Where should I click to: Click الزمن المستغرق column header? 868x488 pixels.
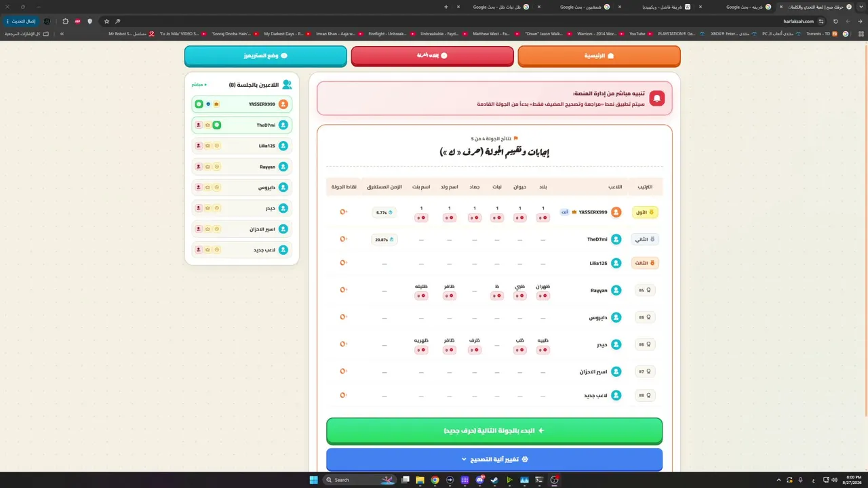click(x=384, y=186)
